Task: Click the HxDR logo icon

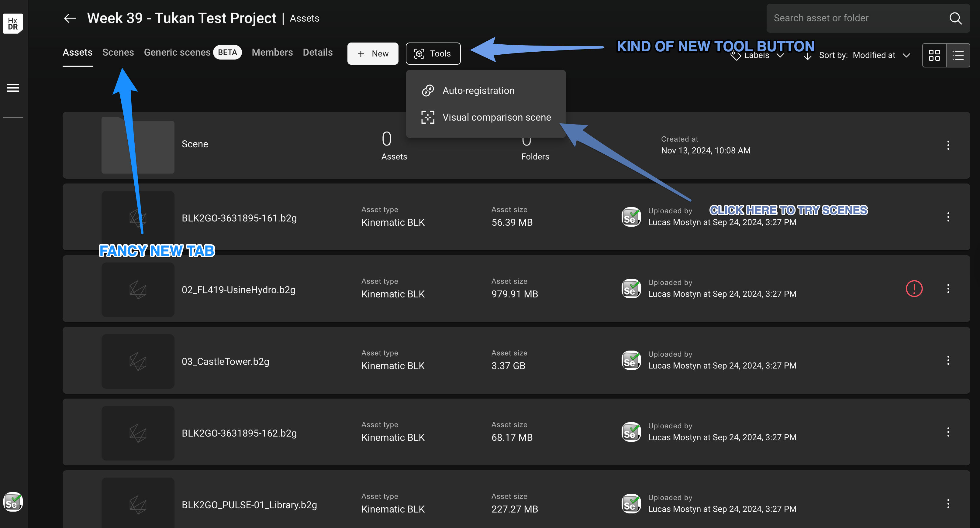Action: click(x=13, y=23)
